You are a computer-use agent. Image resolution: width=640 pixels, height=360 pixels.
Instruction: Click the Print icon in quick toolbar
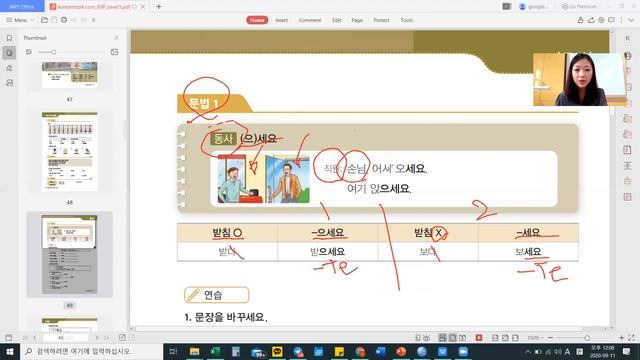[64, 20]
